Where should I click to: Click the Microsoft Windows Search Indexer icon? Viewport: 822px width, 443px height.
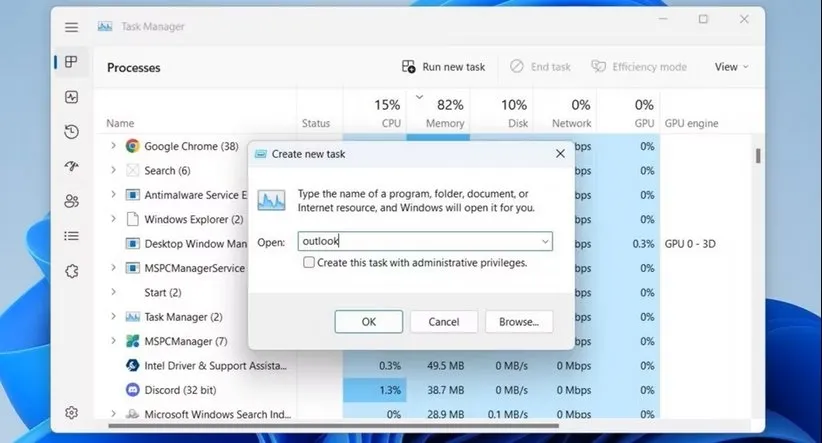133,414
